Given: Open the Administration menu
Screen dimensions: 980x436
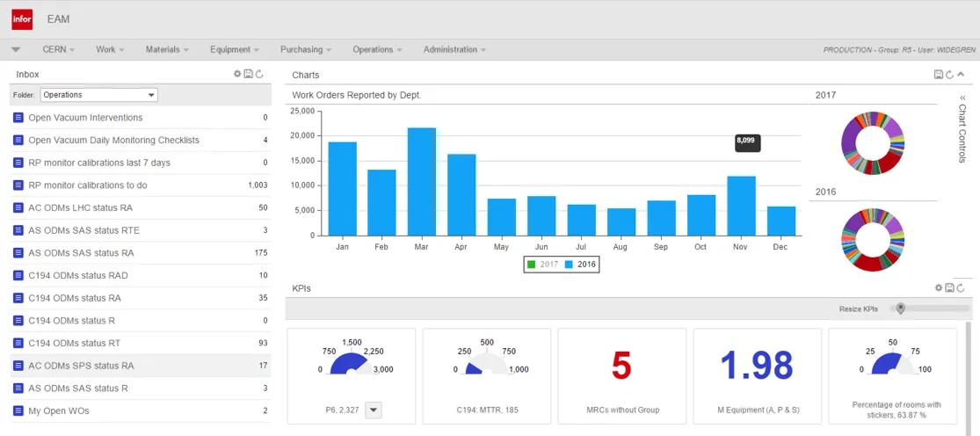Looking at the screenshot, I should (454, 49).
